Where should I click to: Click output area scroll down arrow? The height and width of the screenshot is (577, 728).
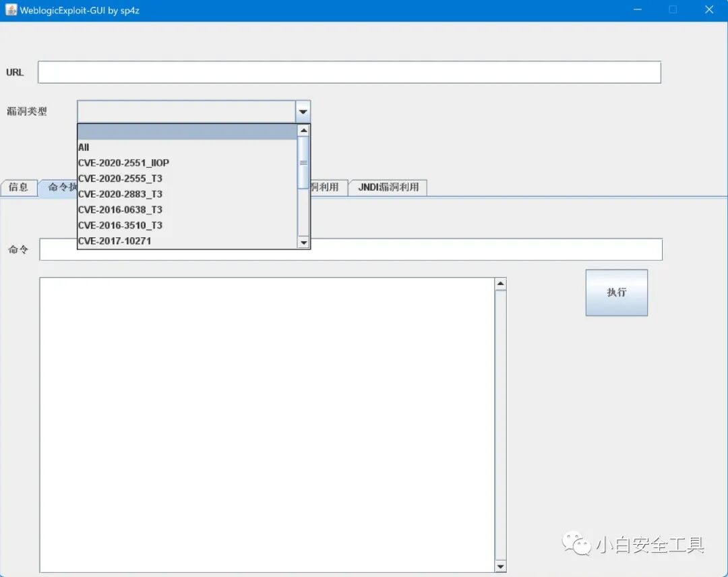pos(500,566)
